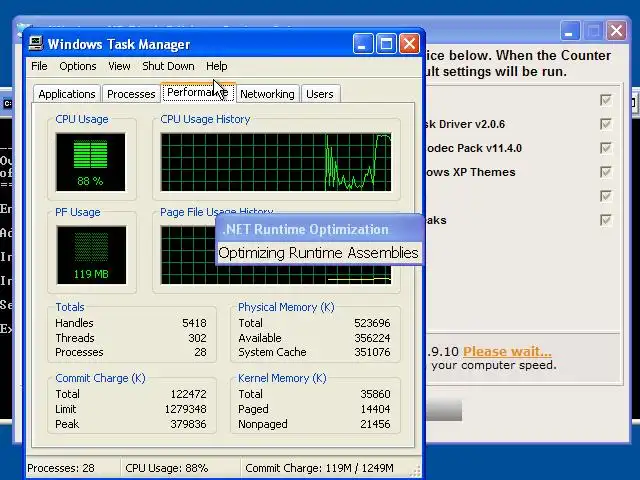Switch to the Applications tab
This screenshot has height=480, width=640.
(x=67, y=94)
